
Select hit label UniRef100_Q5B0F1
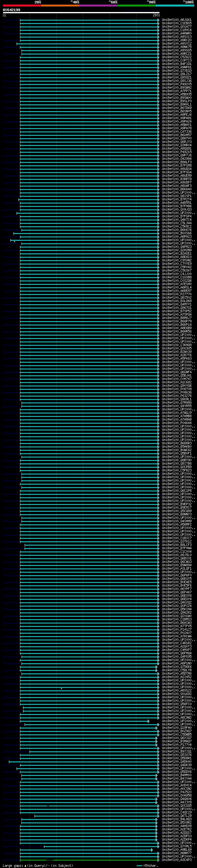coord(177,454)
